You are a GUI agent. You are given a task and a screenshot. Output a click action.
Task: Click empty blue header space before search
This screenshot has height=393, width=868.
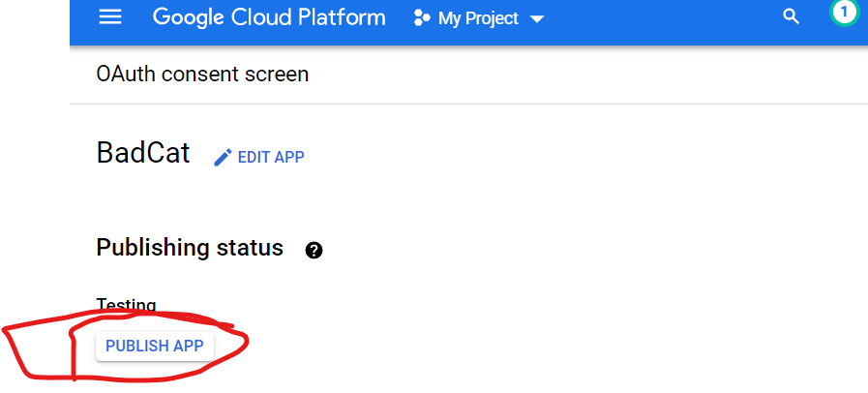click(668, 19)
